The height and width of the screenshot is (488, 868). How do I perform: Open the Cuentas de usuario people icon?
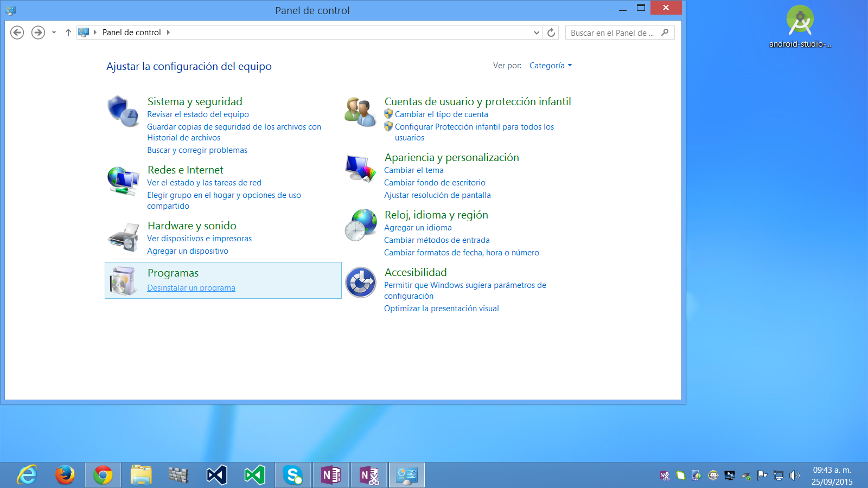[x=360, y=112]
